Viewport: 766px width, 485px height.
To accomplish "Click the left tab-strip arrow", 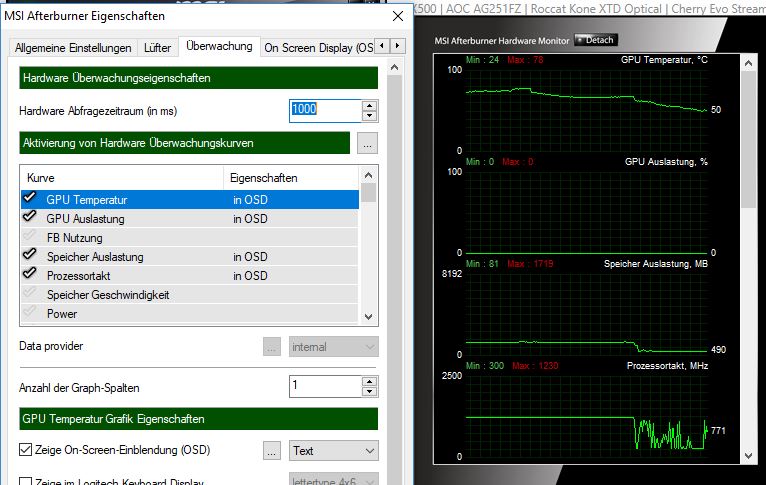I will point(383,46).
